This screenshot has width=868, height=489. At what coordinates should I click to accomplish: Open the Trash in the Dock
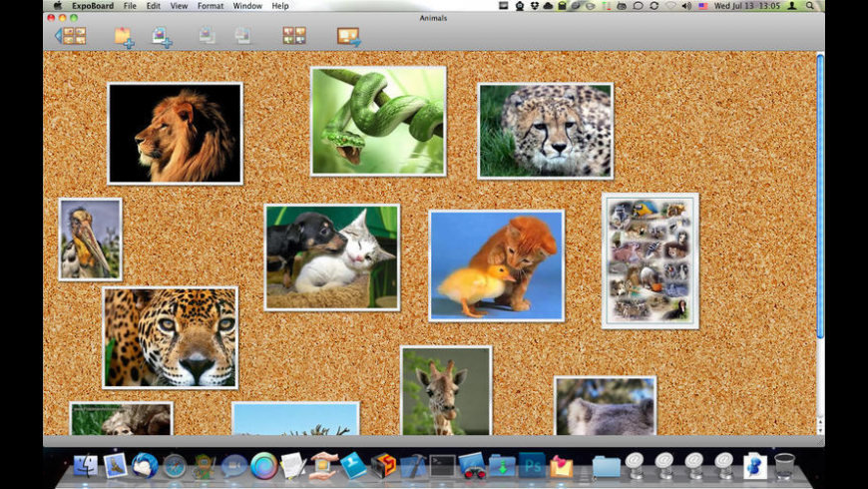[784, 465]
